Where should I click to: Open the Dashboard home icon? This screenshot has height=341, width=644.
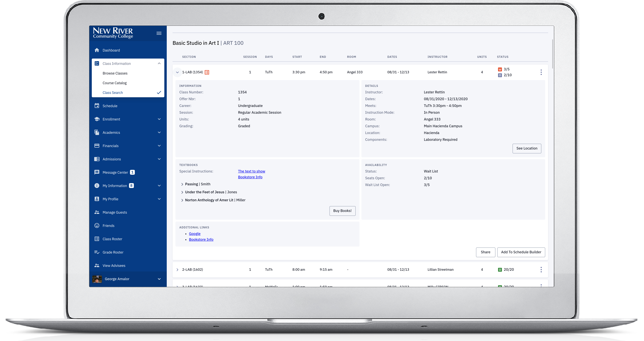tap(97, 50)
